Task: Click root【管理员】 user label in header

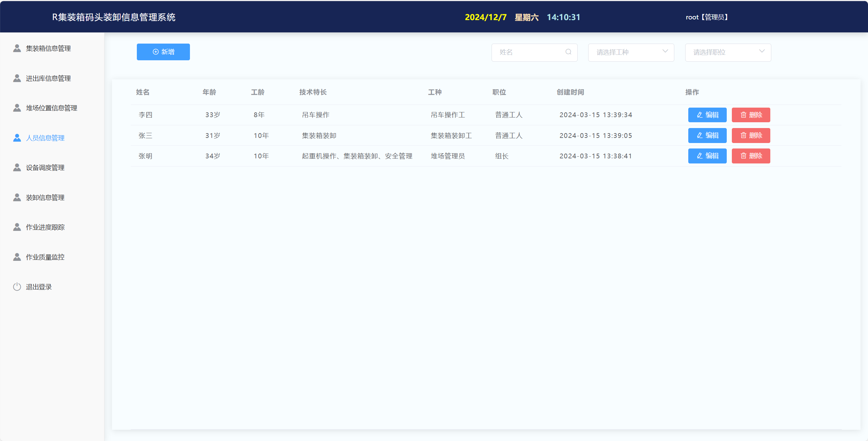Action: pyautogui.click(x=706, y=17)
